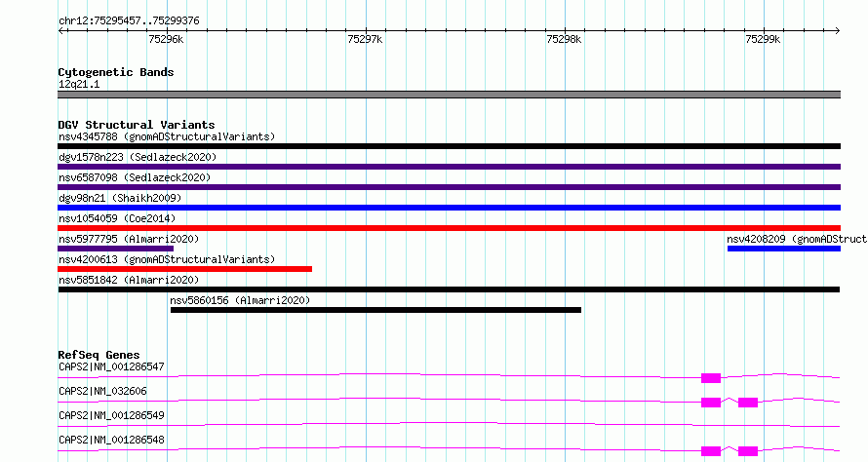Image resolution: width=868 pixels, height=462 pixels.
Task: Select the purple bar under dgv1578n223
Action: [x=449, y=167]
